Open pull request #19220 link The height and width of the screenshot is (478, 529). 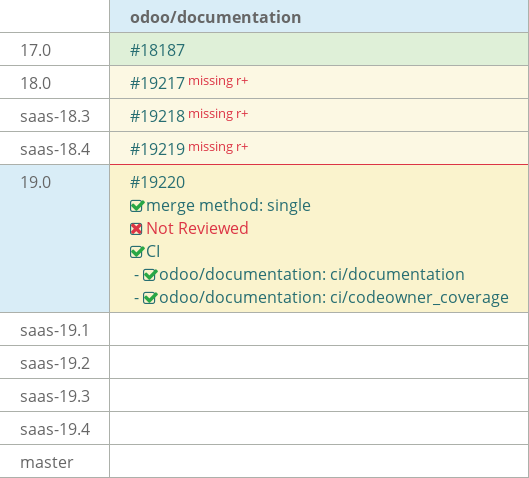(157, 182)
